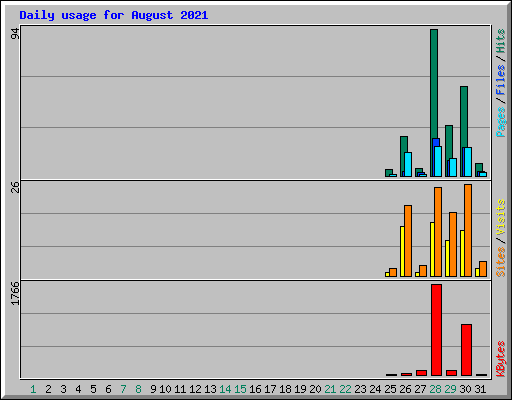Viewport: 512px width, 400px height.
Task: Click day label 28 on the x-axis
Action: click(435, 389)
